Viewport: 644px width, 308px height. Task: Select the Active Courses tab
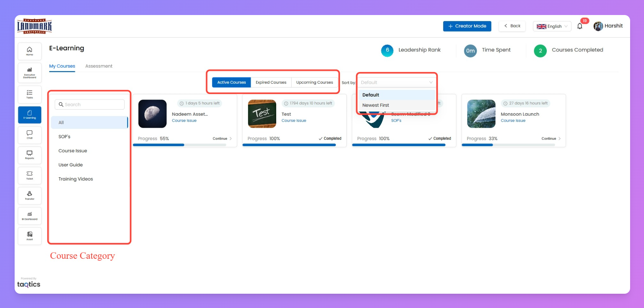click(x=232, y=82)
